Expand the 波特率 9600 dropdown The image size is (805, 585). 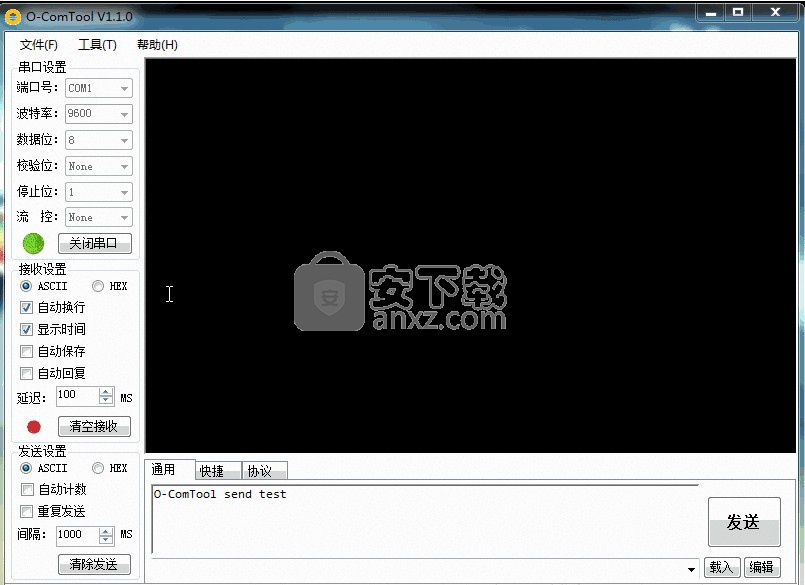coord(124,114)
